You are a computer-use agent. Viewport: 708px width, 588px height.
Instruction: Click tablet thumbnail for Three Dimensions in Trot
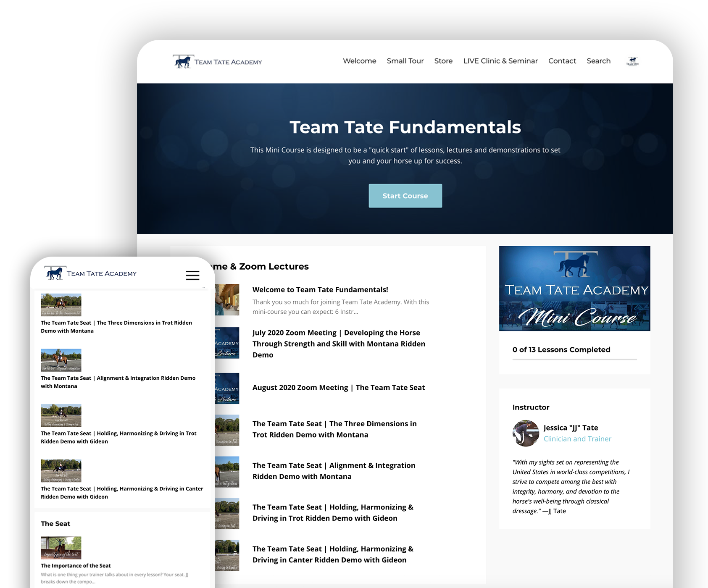coord(227,430)
